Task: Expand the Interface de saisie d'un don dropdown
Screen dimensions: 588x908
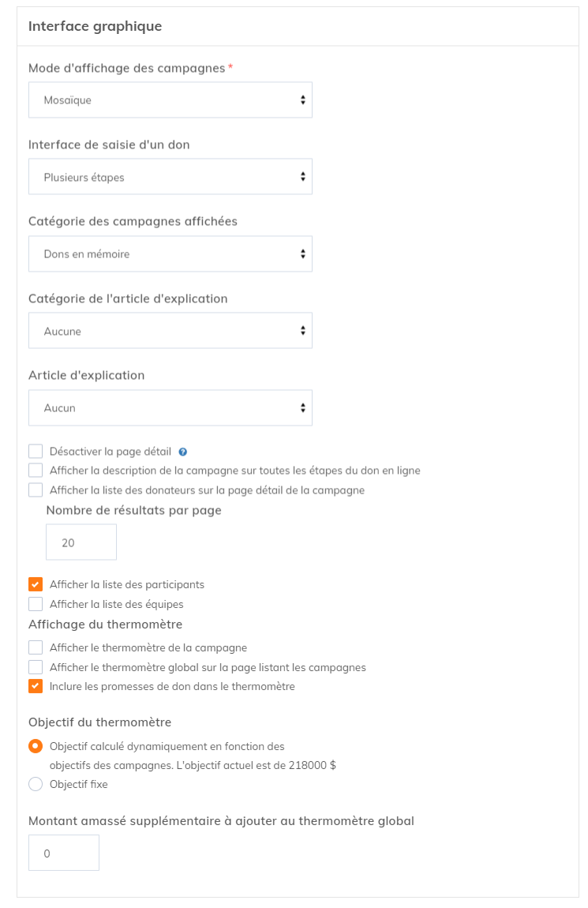Action: tap(170, 177)
